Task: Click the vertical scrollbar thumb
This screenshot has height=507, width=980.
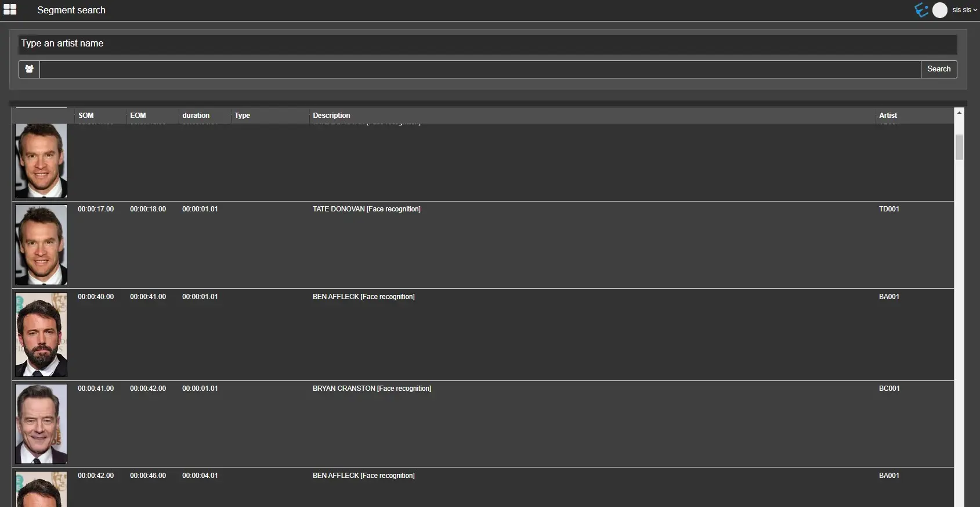Action: click(x=959, y=146)
